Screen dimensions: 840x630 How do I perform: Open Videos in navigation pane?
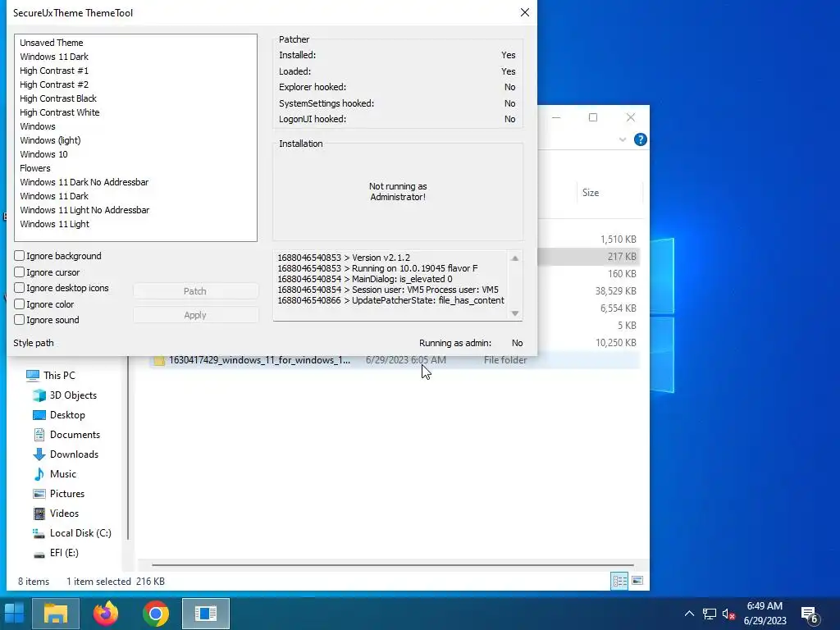(64, 514)
